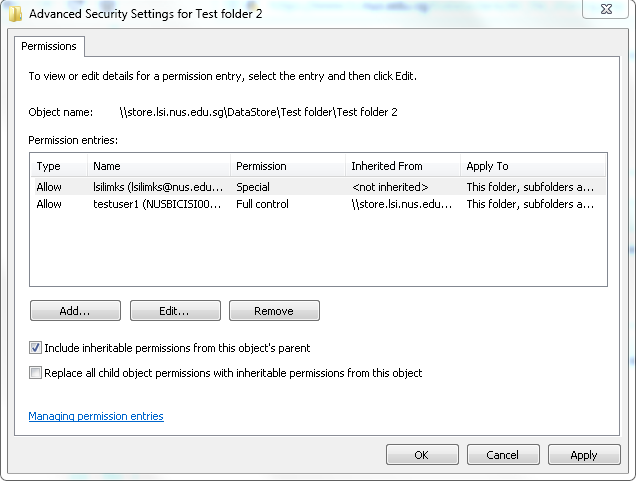Select the testuser1 Full control entry
Image resolution: width=636 pixels, height=481 pixels.
318,204
